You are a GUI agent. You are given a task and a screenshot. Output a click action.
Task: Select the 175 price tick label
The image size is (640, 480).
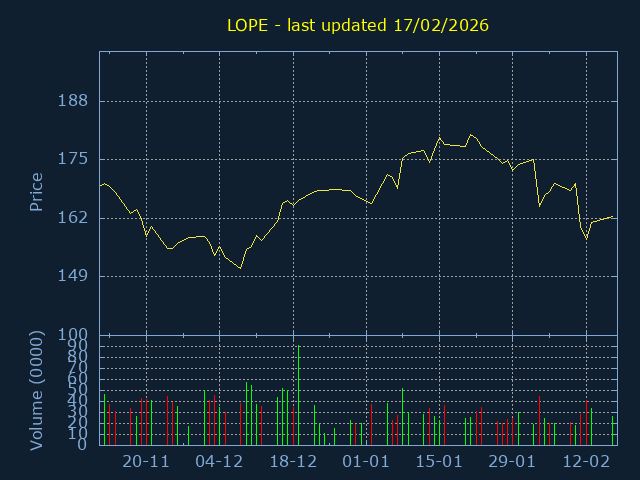click(75, 159)
